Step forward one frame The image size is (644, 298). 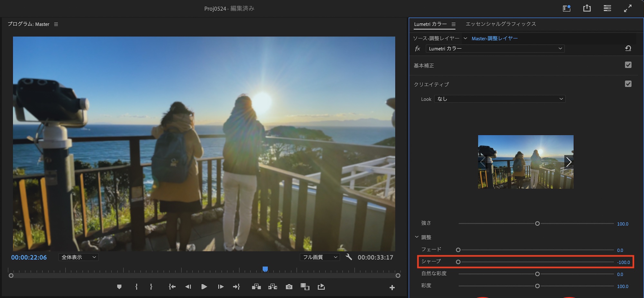[221, 287]
